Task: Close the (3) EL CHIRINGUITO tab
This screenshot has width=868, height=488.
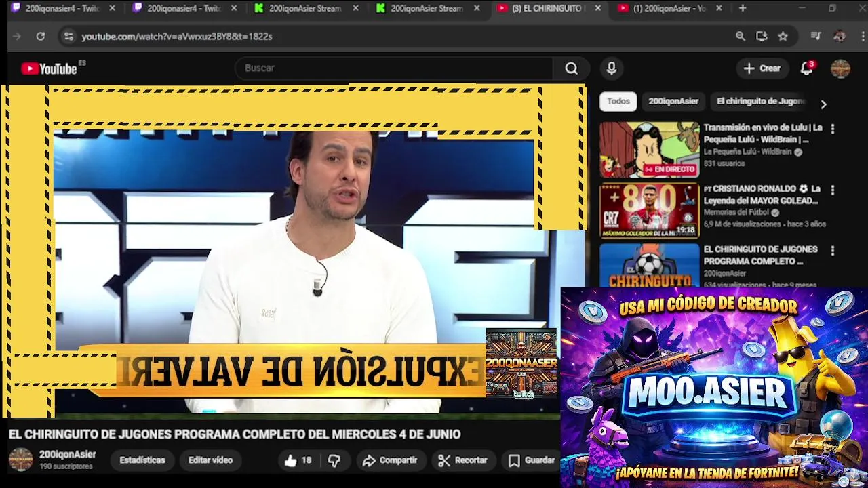Action: pos(597,8)
